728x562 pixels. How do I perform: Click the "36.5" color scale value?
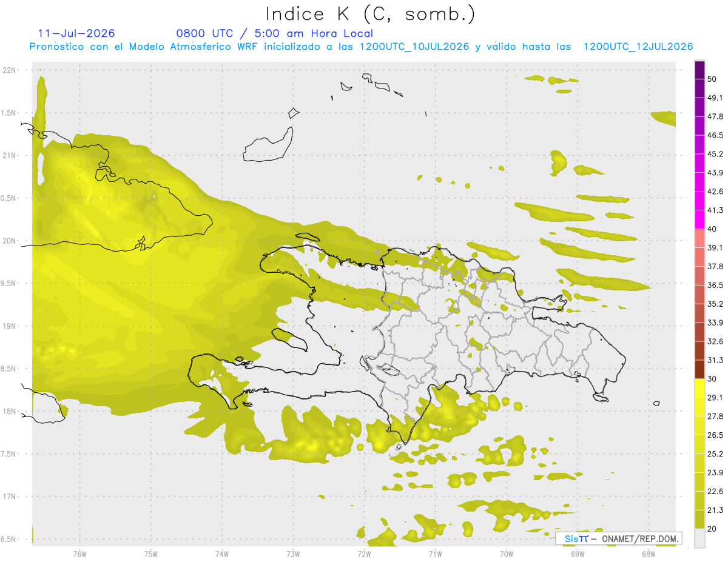(x=715, y=285)
